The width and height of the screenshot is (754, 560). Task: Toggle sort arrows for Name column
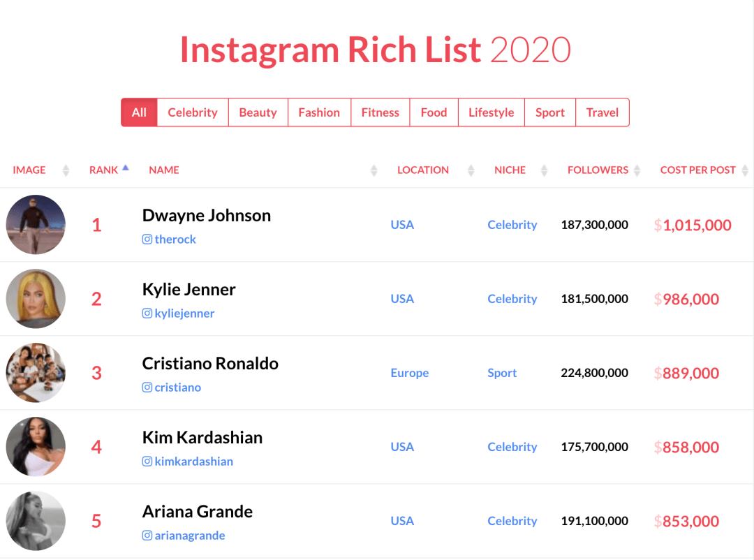coord(374,170)
